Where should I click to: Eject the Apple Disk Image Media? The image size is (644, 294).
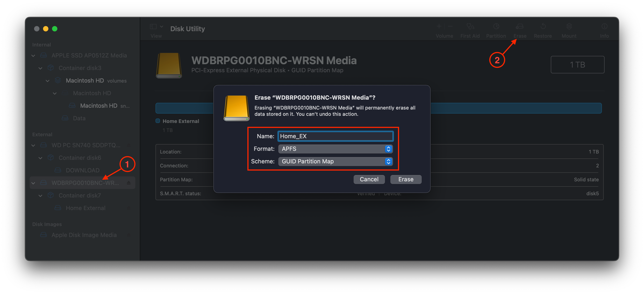click(x=129, y=235)
